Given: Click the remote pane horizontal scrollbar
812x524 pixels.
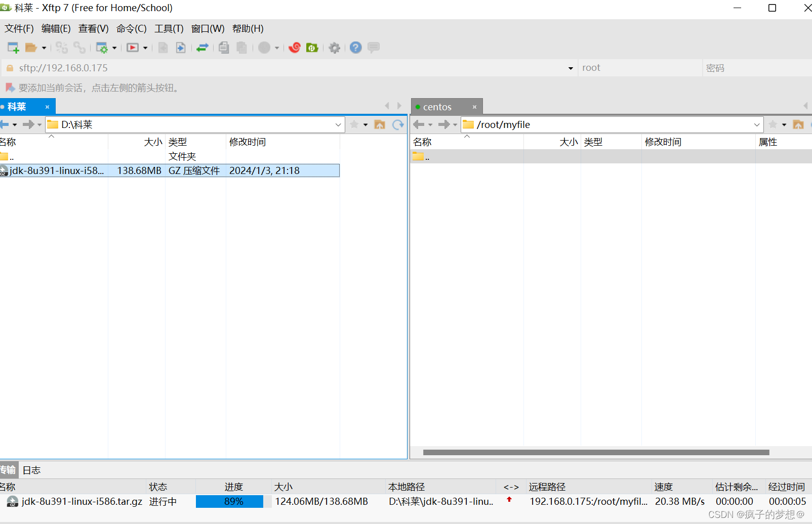Looking at the screenshot, I should tap(596, 452).
